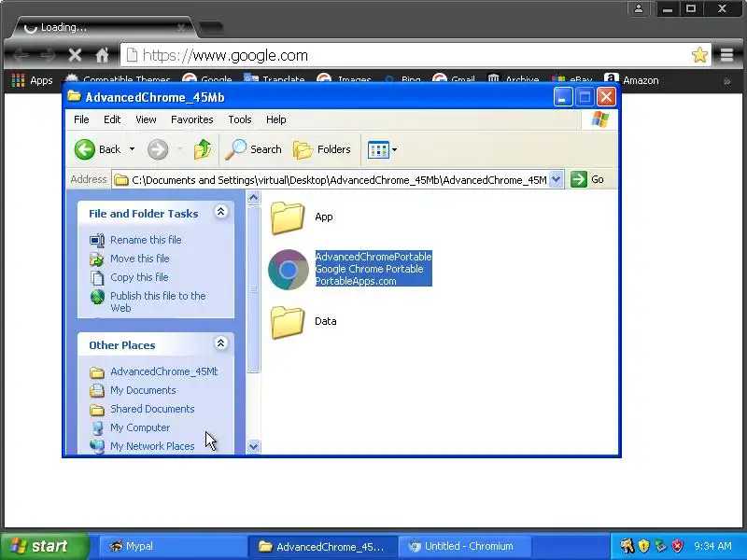Open Apps in the bookmarks bar
This screenshot has height=560, width=747.
click(x=32, y=80)
